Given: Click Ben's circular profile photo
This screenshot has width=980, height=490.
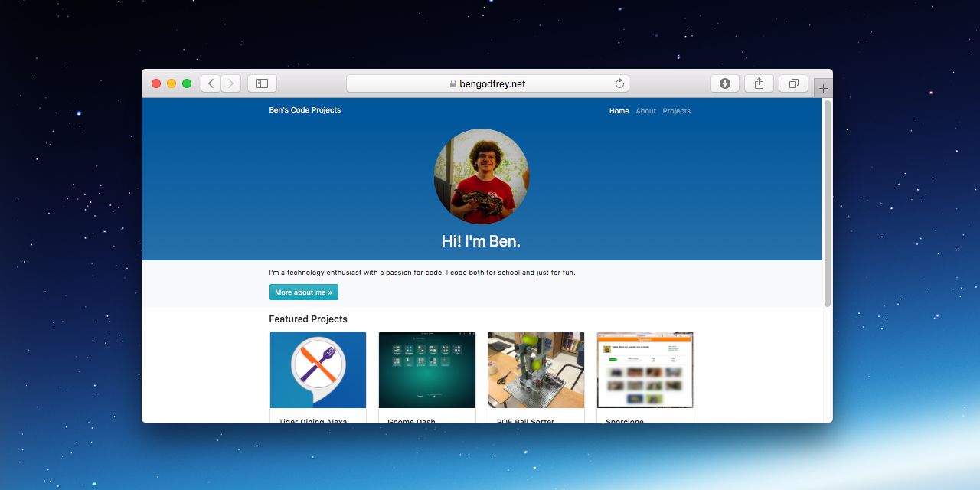Looking at the screenshot, I should (481, 176).
